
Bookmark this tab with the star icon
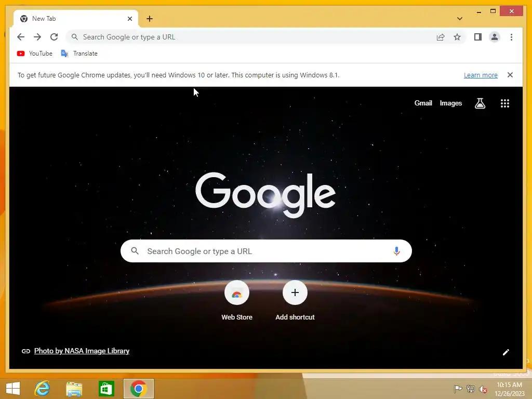pyautogui.click(x=457, y=37)
